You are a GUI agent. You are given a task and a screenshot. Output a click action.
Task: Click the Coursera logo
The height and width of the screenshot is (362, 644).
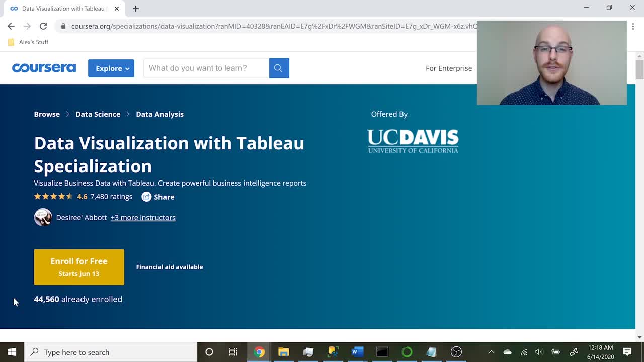click(44, 68)
